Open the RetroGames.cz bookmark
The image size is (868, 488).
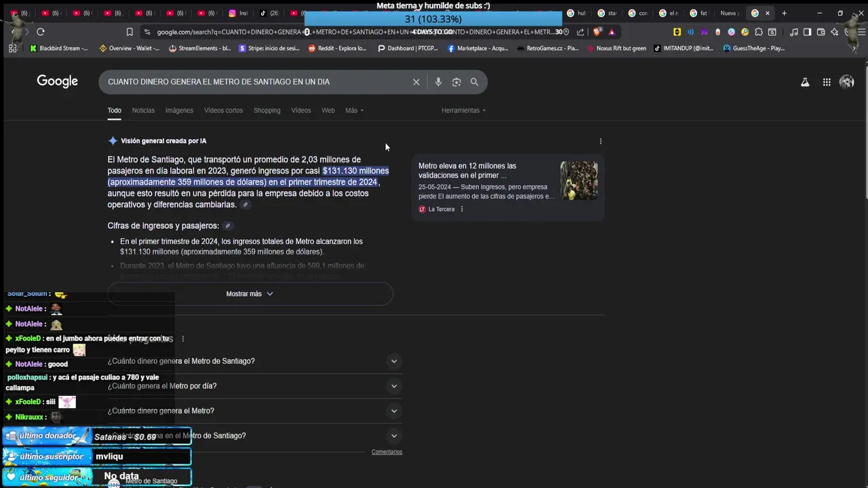tap(547, 48)
